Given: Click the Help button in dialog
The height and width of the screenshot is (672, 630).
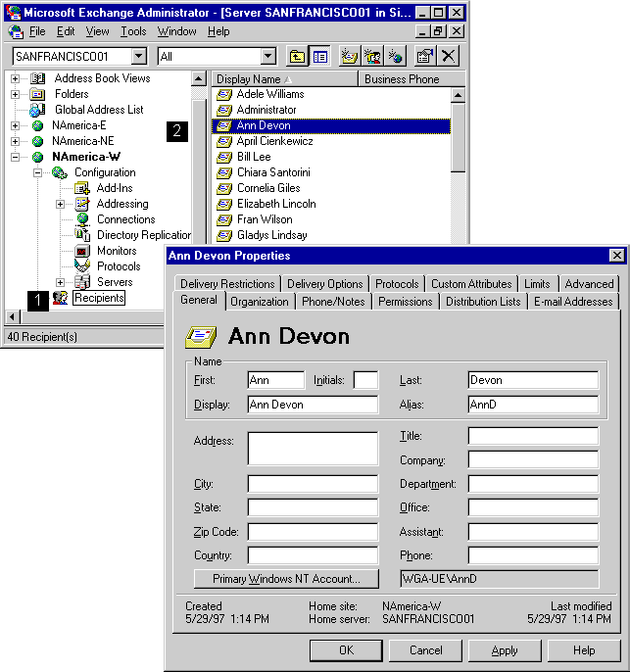Looking at the screenshot, I should coord(584,650).
